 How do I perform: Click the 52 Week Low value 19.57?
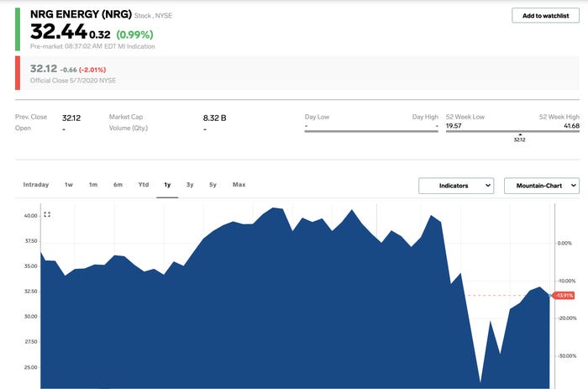pos(454,126)
